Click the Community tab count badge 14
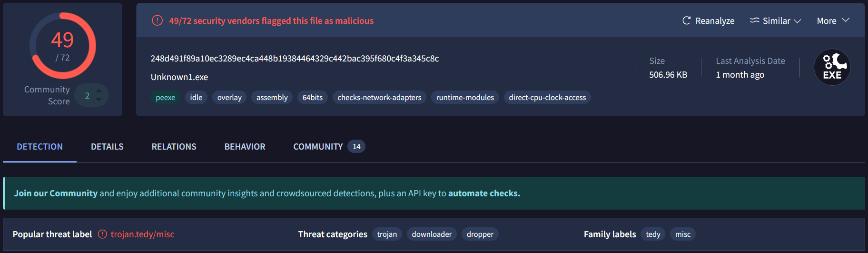Screen dimensions: 868x253 [x=356, y=146]
